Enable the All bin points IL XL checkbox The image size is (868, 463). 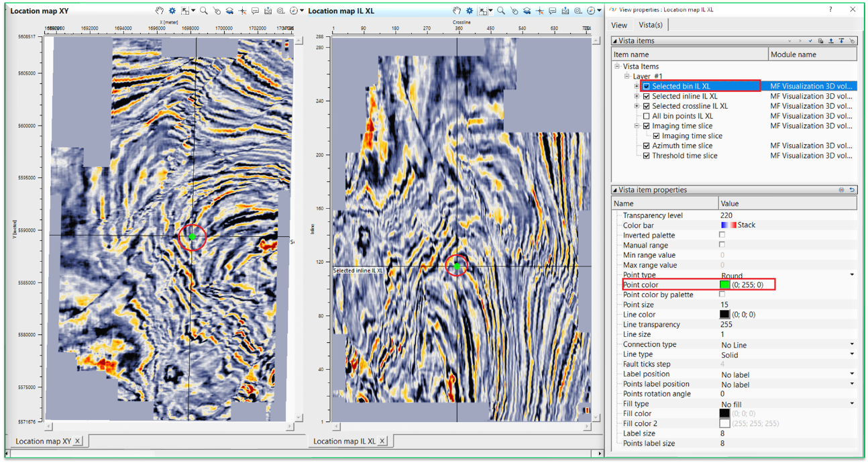pyautogui.click(x=646, y=115)
